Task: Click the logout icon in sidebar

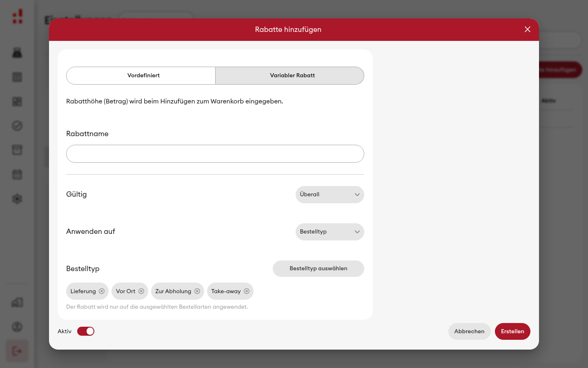Action: click(17, 351)
